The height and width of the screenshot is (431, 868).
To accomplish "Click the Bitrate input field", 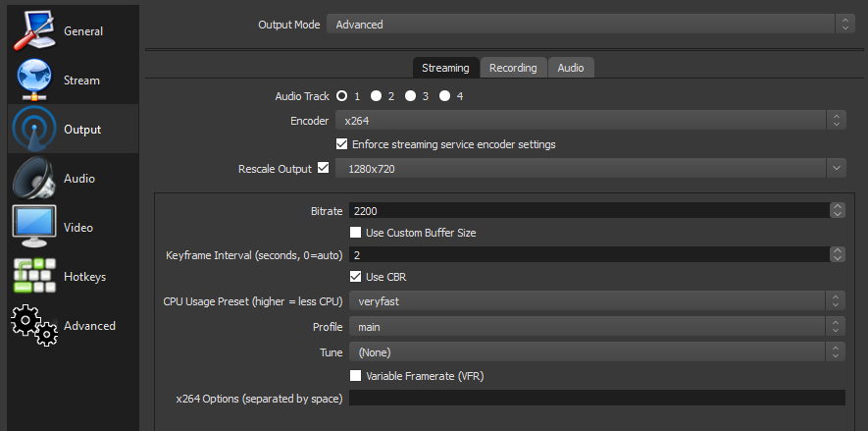I will 588,210.
